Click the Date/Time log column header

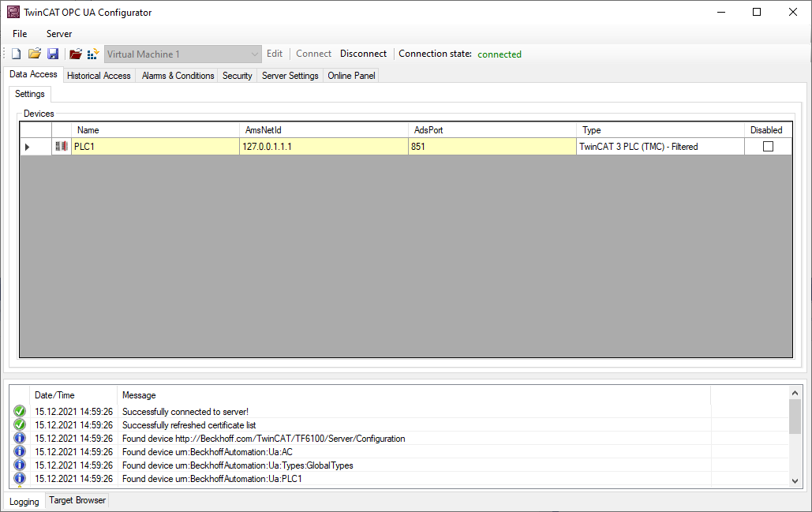73,395
